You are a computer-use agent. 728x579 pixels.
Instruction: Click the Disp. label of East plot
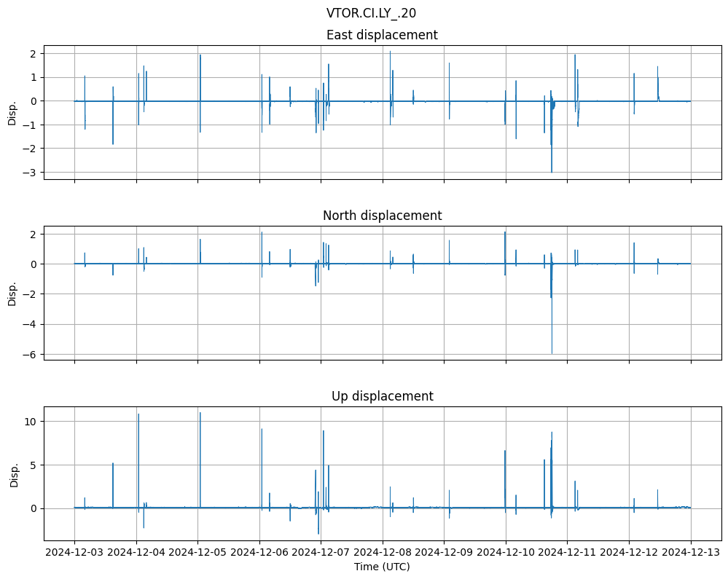coord(12,112)
